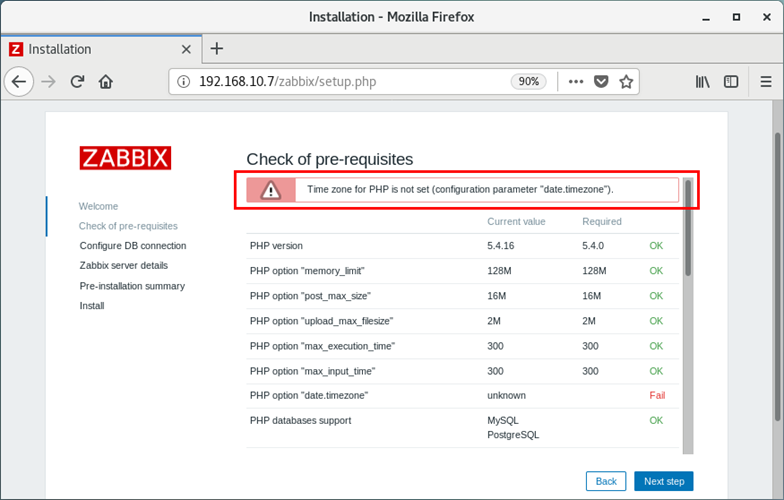Open the browser home page icon

[106, 82]
